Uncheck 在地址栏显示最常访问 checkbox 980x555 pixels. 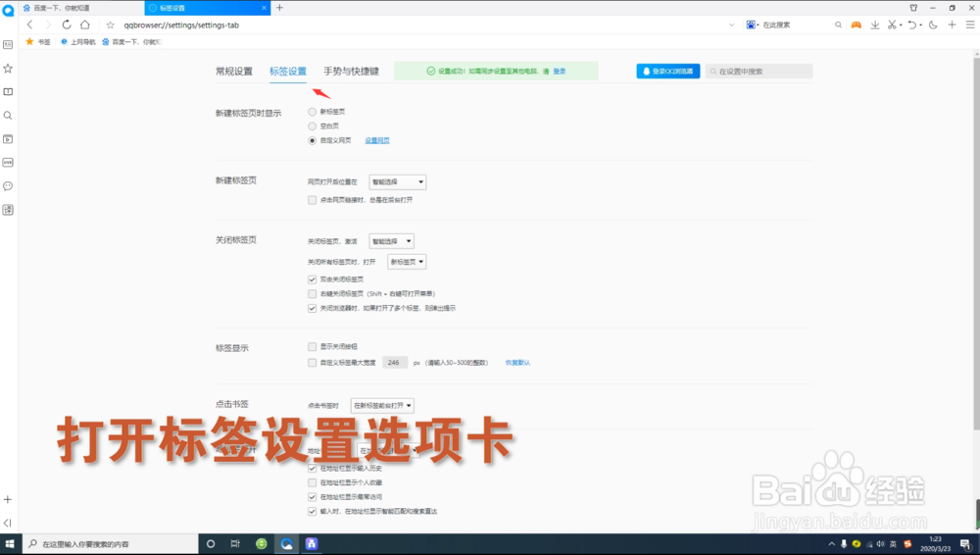(x=312, y=497)
